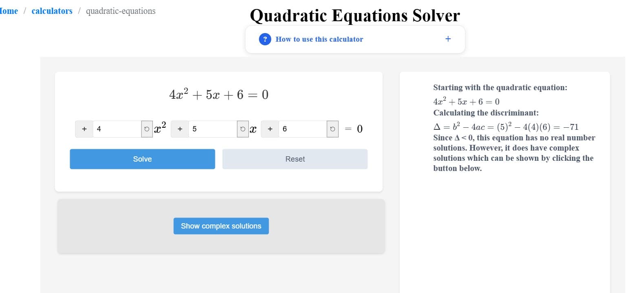644x293 pixels.
Task: Click the plus icon on the help banner
Action: 447,38
